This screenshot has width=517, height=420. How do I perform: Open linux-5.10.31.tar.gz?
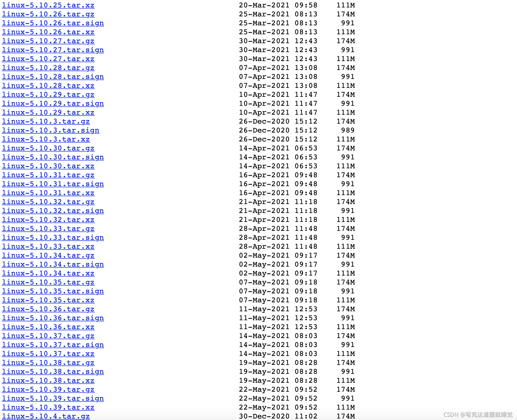coord(48,175)
